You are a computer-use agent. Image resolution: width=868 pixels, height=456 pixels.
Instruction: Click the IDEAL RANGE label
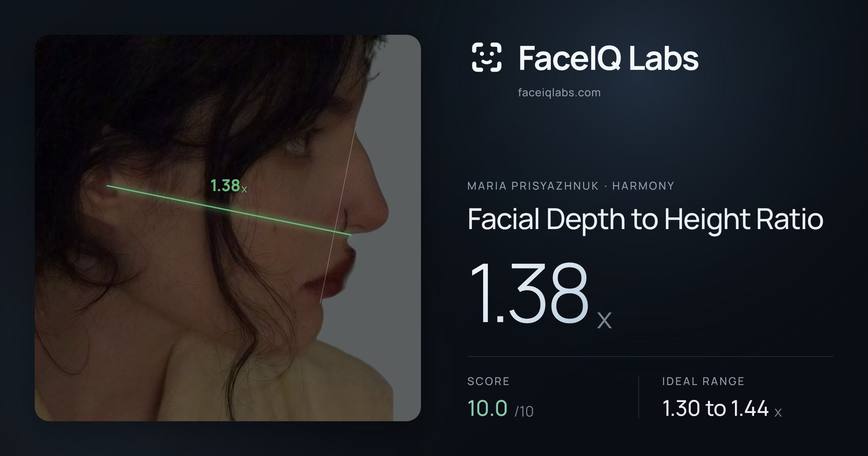pos(703,381)
